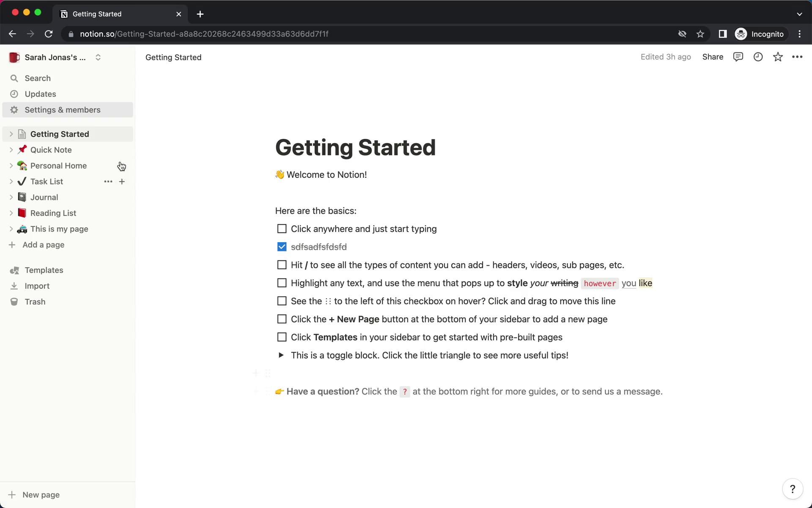Open Settings & members
This screenshot has height=508, width=812.
tap(62, 110)
